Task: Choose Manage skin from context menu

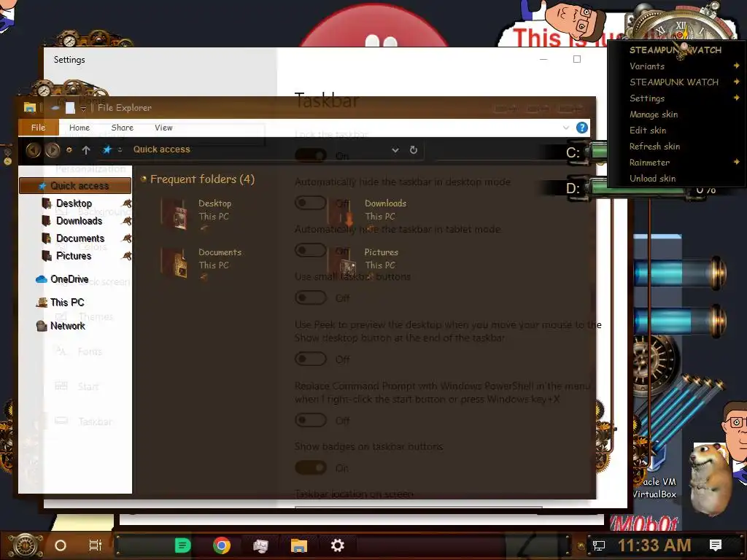Action: (654, 114)
